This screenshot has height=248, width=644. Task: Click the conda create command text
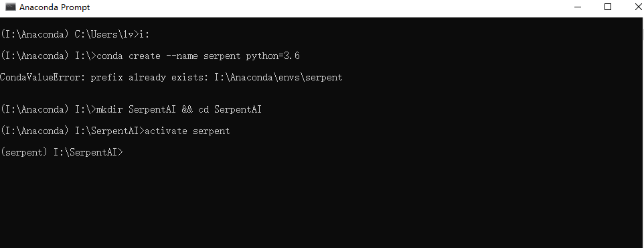pos(198,56)
